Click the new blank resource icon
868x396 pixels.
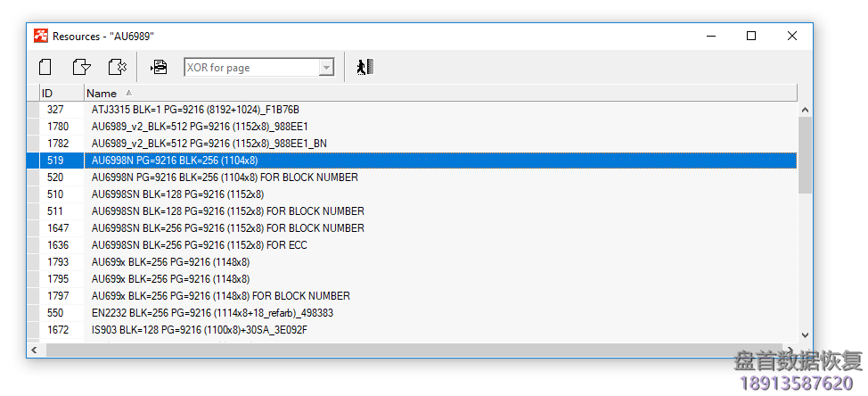pos(45,67)
